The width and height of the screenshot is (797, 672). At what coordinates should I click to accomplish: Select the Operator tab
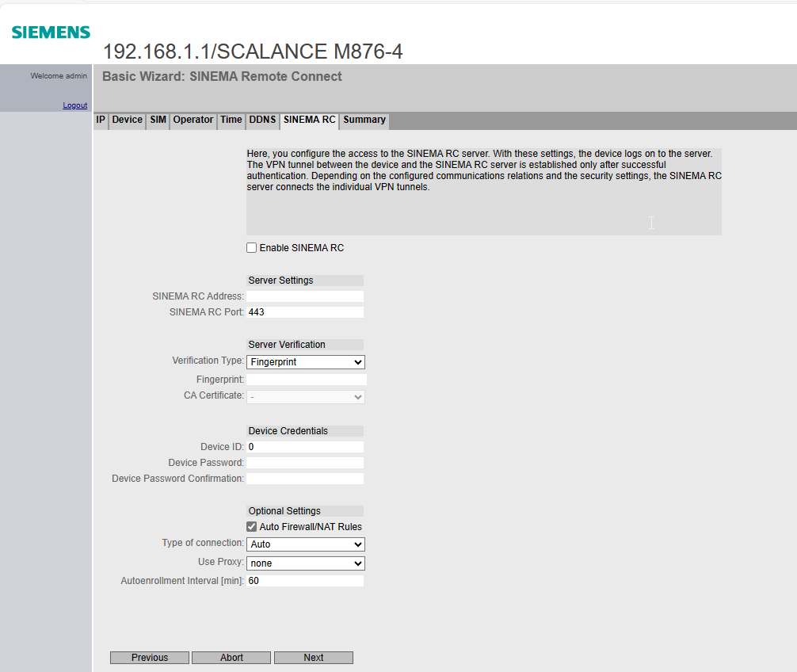point(193,120)
